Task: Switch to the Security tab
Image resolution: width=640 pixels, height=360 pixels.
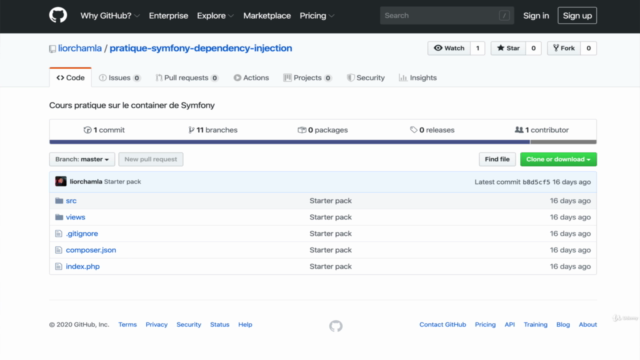Action: (x=366, y=78)
